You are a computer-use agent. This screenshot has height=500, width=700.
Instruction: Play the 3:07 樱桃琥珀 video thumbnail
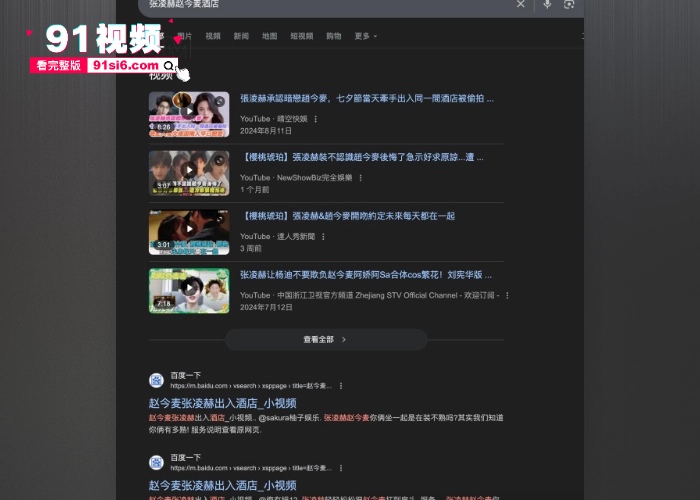pos(189,173)
